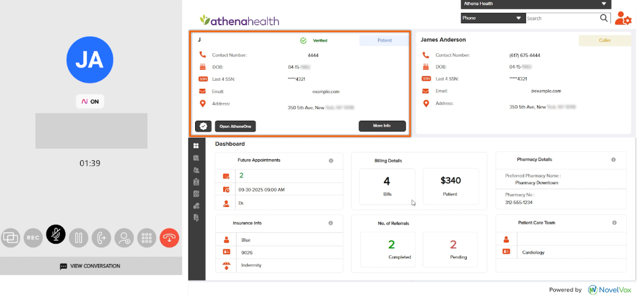Screen dimensions: 644x297
Task: Click the verify badge button beside Open AthenaOne
Action: click(203, 126)
